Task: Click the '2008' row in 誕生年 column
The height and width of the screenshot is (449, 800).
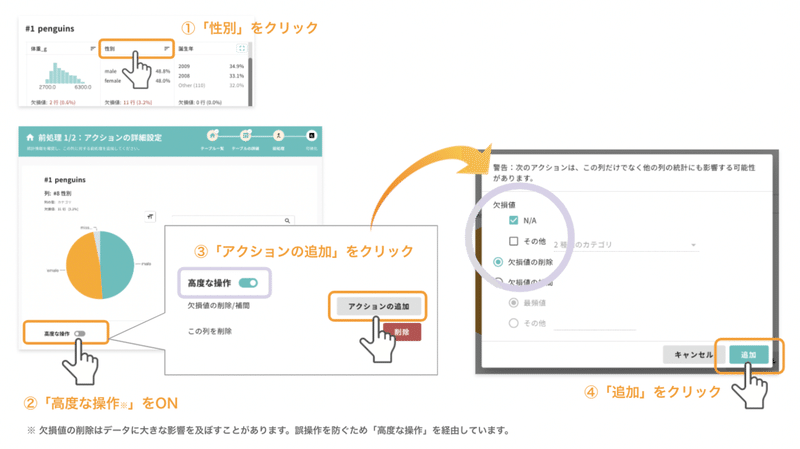Action: [x=211, y=76]
